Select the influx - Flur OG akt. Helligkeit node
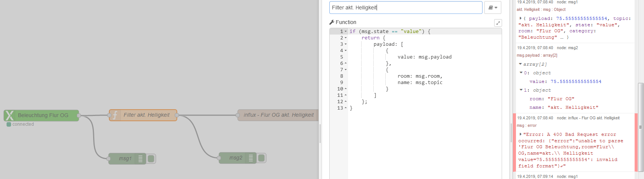Viewport: 644px width, 179px height. click(278, 115)
